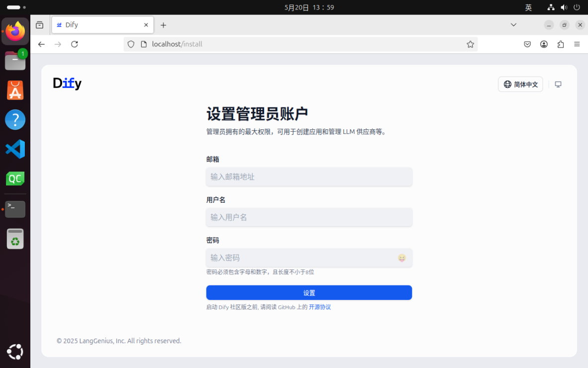Screen dimensions: 588x368
Task: Open the Firefox hamburger menu
Action: [x=577, y=44]
